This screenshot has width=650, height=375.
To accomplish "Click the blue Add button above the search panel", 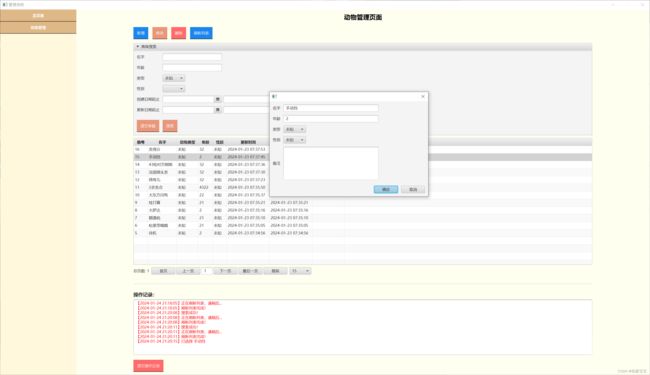I will (141, 33).
